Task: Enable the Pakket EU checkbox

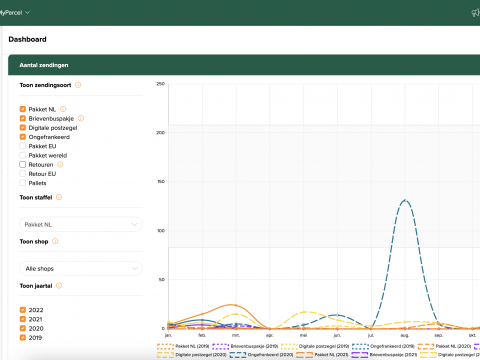Action: click(x=23, y=146)
